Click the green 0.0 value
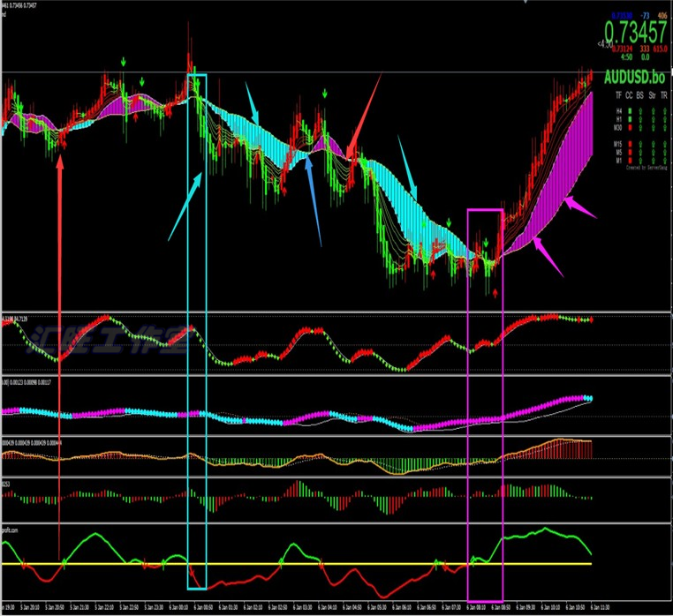 [x=645, y=57]
